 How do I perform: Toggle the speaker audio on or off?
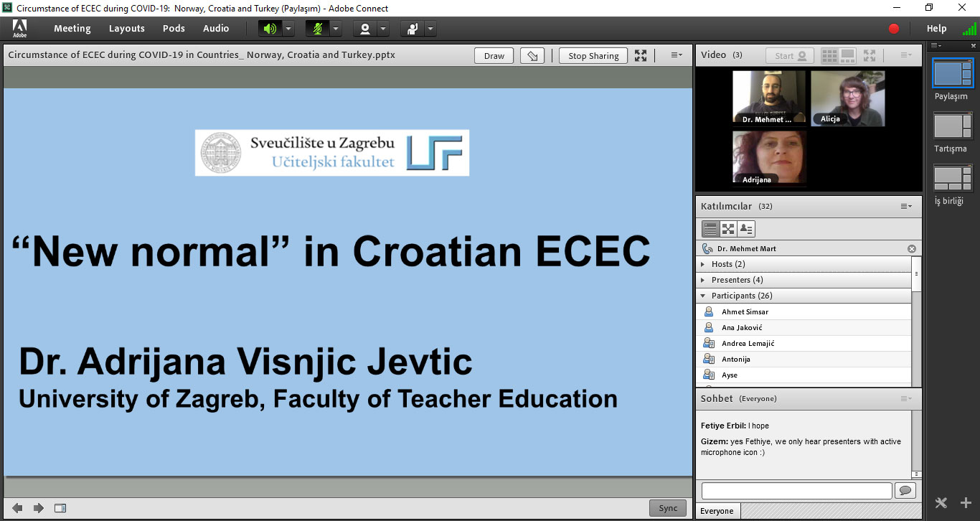[270, 29]
